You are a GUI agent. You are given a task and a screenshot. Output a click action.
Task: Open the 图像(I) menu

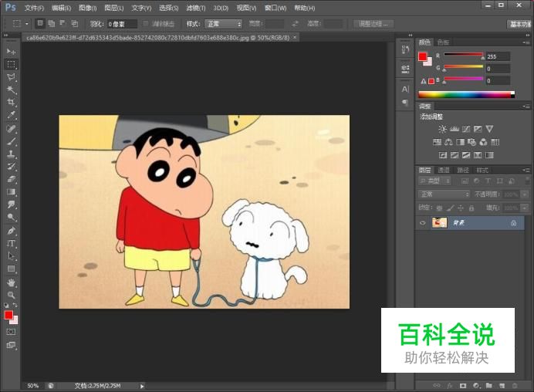(x=87, y=8)
